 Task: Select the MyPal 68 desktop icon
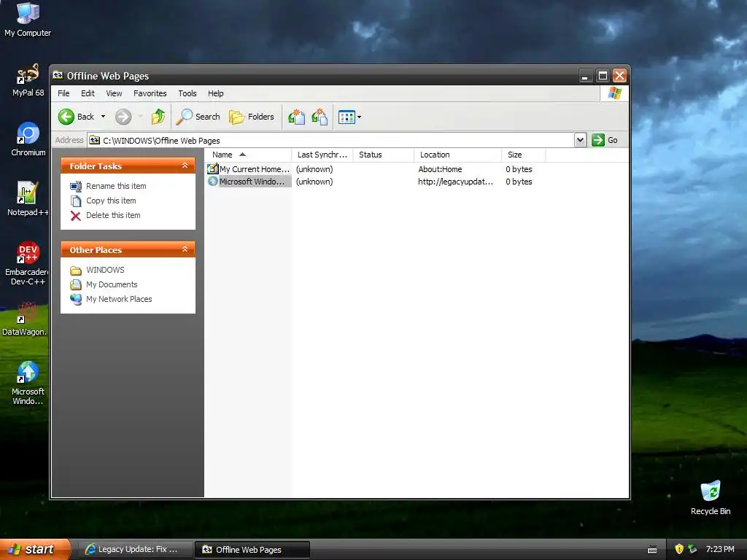(x=28, y=80)
